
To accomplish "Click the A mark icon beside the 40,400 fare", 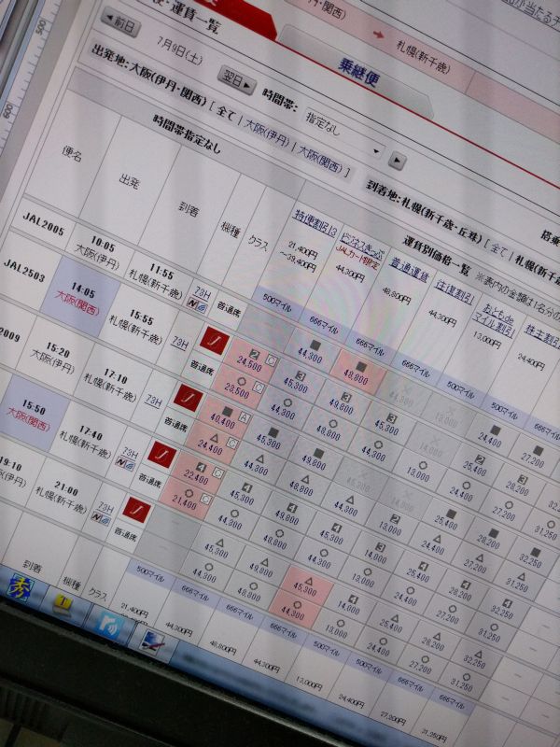I will tap(244, 417).
